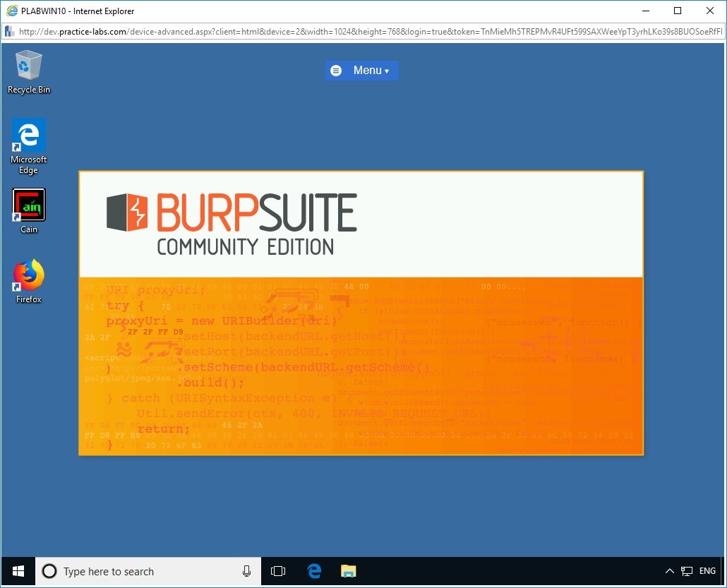
Task: Click the Windows Start button
Action: tap(17, 571)
